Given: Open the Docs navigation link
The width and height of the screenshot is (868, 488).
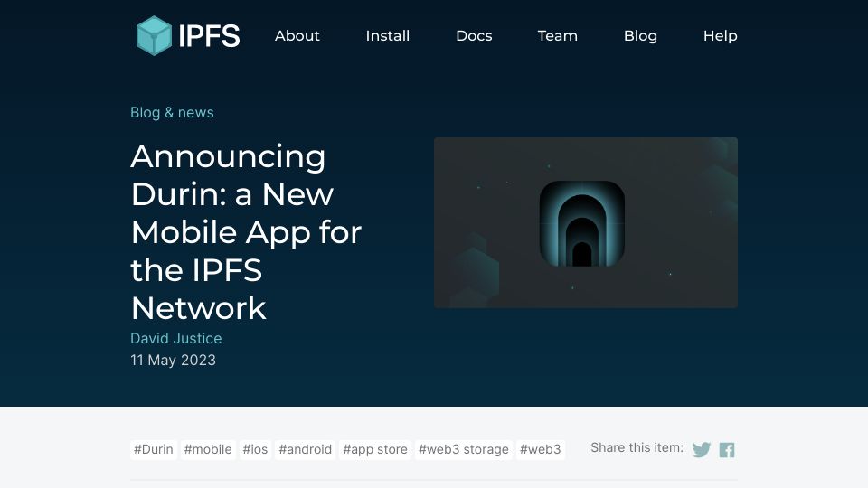Looking at the screenshot, I should click(x=474, y=36).
